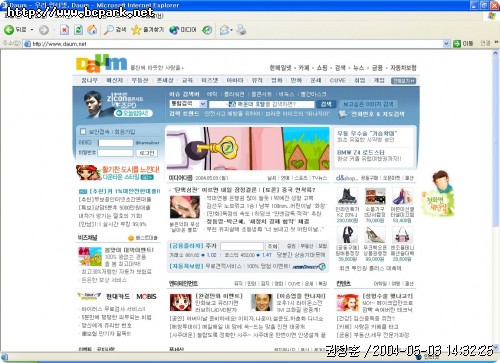Open the TV뉴스 news tab

point(319,178)
